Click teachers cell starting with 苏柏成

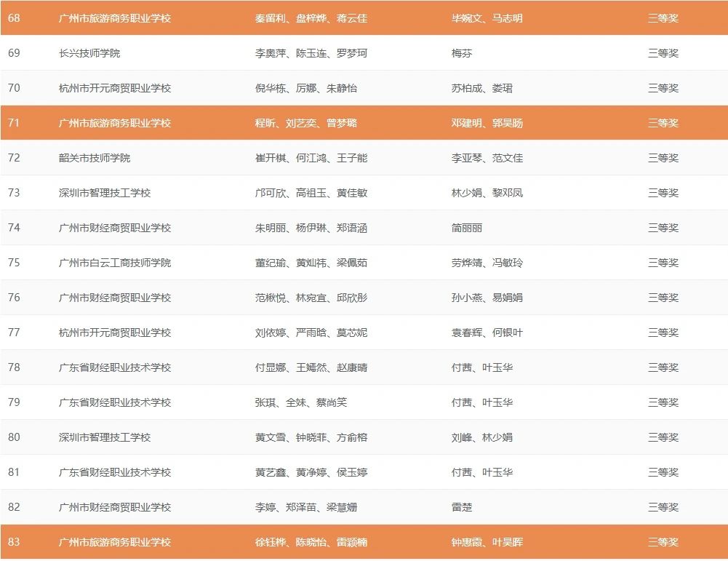point(482,88)
